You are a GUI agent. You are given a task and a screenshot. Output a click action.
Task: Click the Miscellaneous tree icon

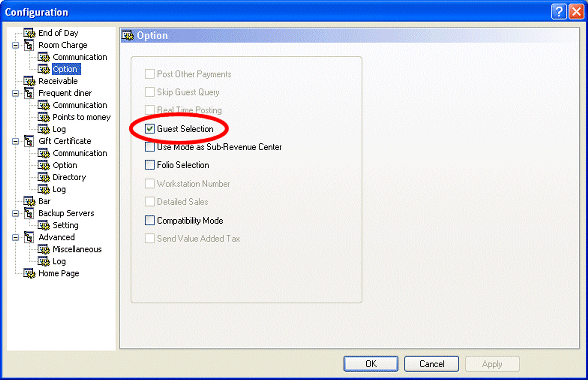tap(44, 249)
